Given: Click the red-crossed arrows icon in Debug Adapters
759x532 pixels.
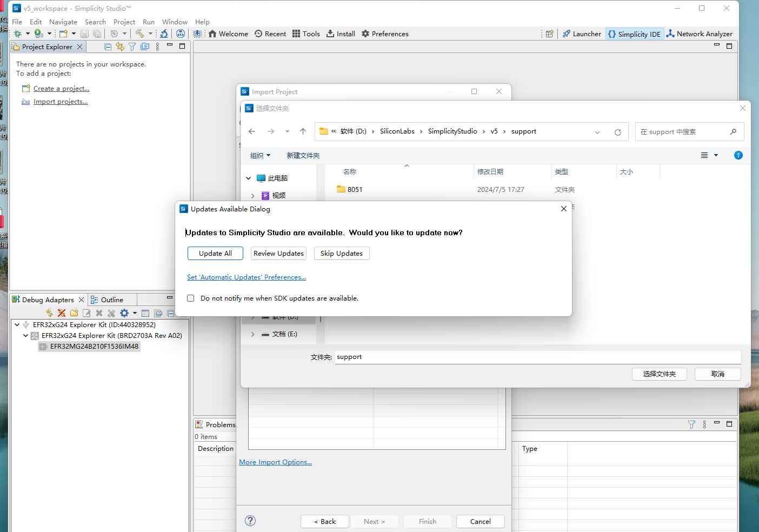Looking at the screenshot, I should tap(62, 313).
